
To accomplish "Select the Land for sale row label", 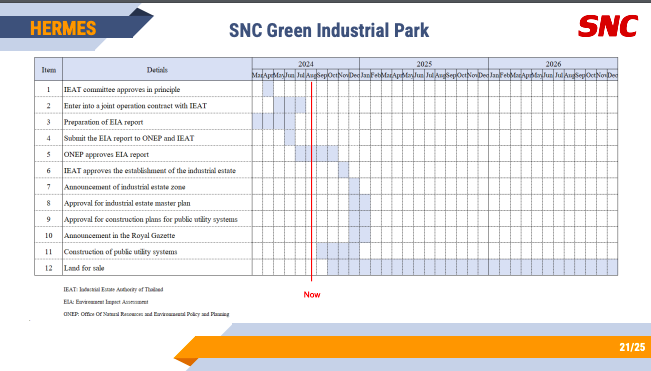I will 84,268.
